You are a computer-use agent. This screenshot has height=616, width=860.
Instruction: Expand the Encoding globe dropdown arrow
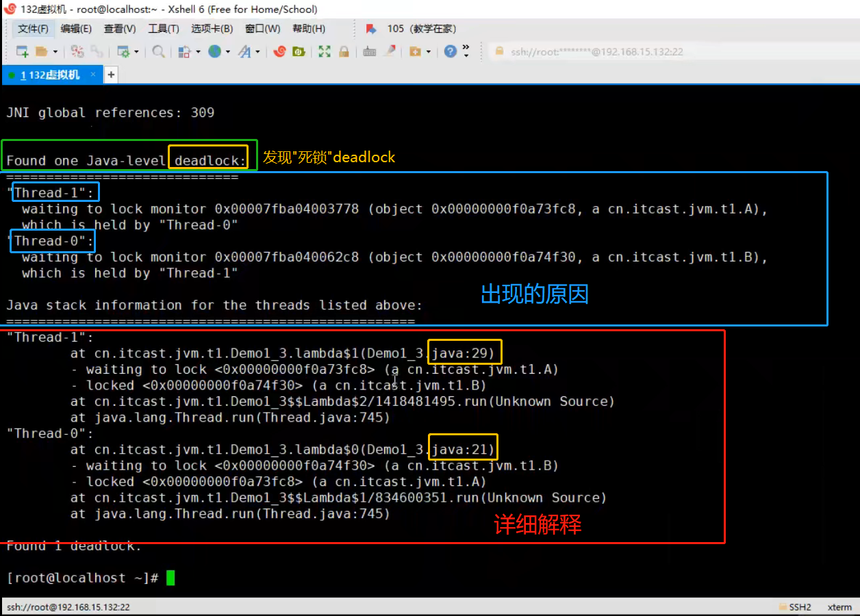click(228, 52)
